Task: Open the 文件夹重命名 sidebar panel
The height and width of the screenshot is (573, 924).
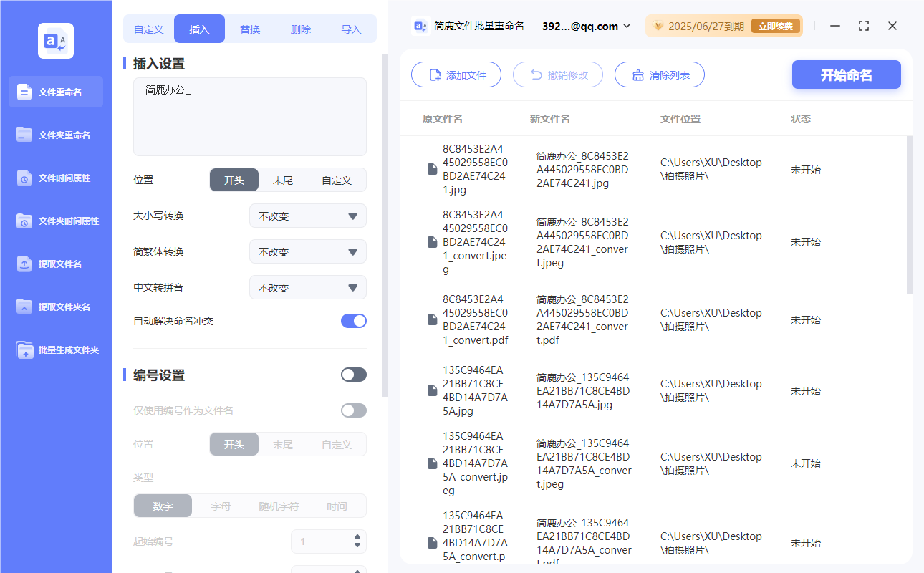Action: click(54, 135)
